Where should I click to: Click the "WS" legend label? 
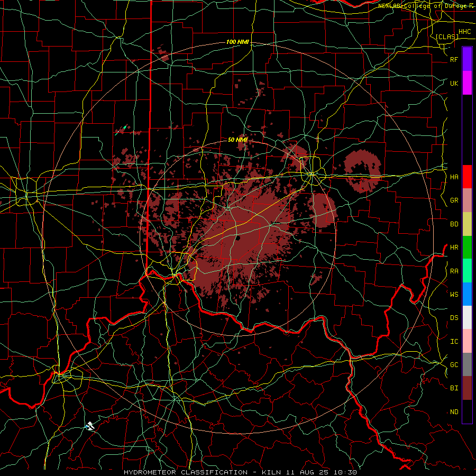(x=454, y=294)
